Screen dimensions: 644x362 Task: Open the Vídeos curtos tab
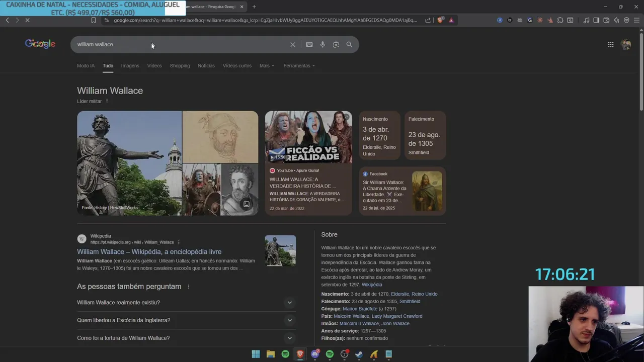tap(237, 66)
